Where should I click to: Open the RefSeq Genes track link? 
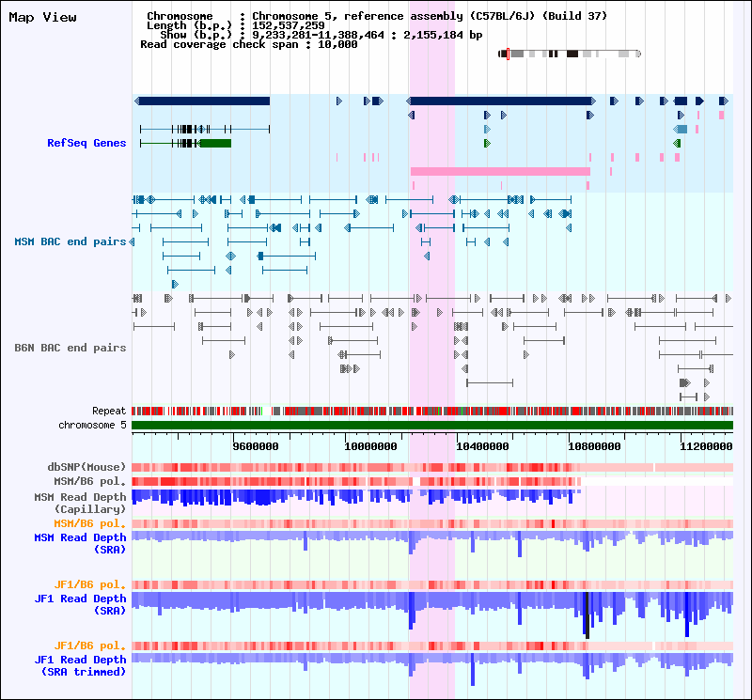[86, 143]
